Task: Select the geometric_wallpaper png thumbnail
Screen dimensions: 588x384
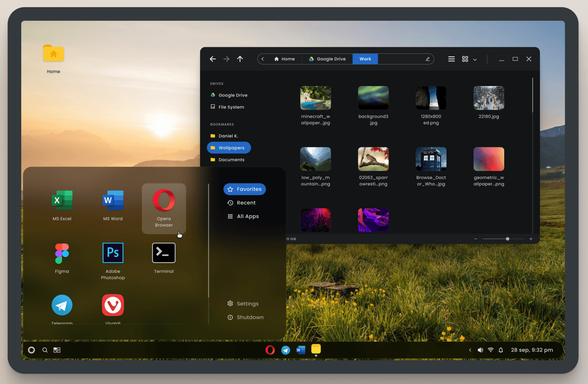Action: tap(489, 159)
